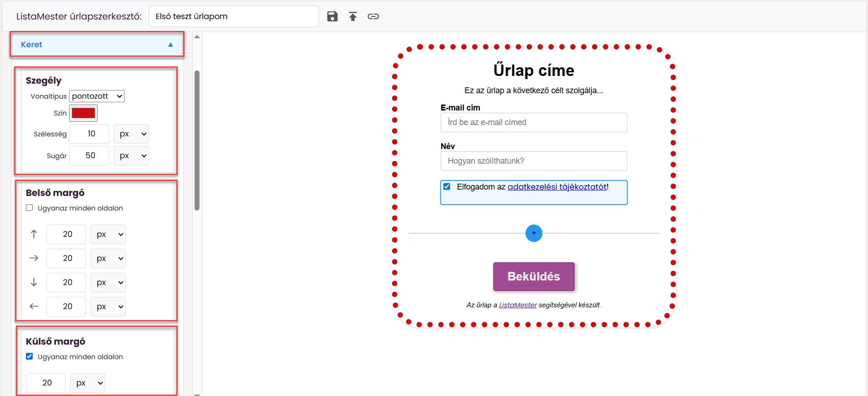This screenshot has width=868, height=396.
Task: Open the right inner margin unit dropdown
Action: [x=108, y=258]
